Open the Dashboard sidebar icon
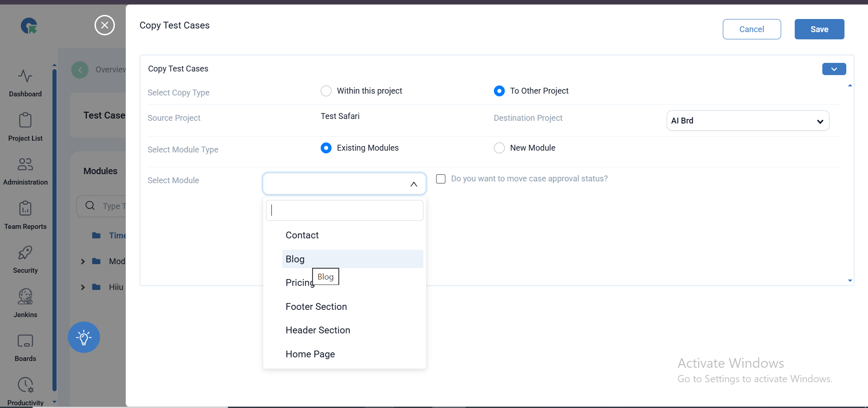The height and width of the screenshot is (408, 868). pos(25,76)
